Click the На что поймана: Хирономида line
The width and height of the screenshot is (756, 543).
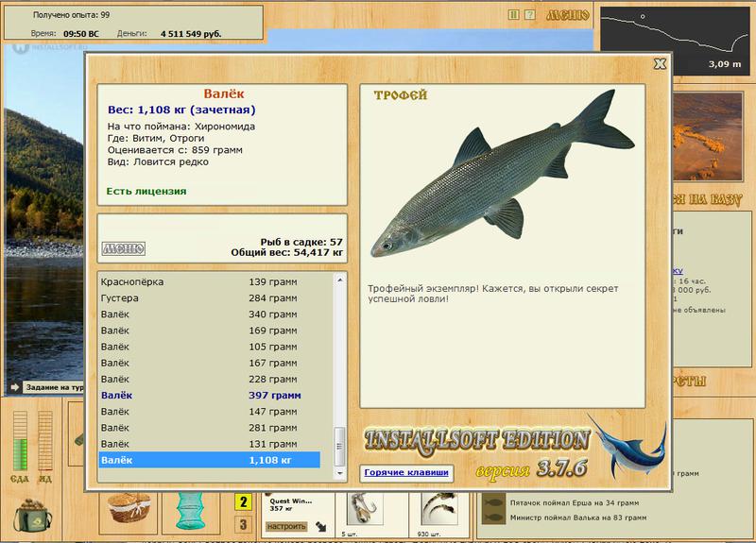(181, 127)
